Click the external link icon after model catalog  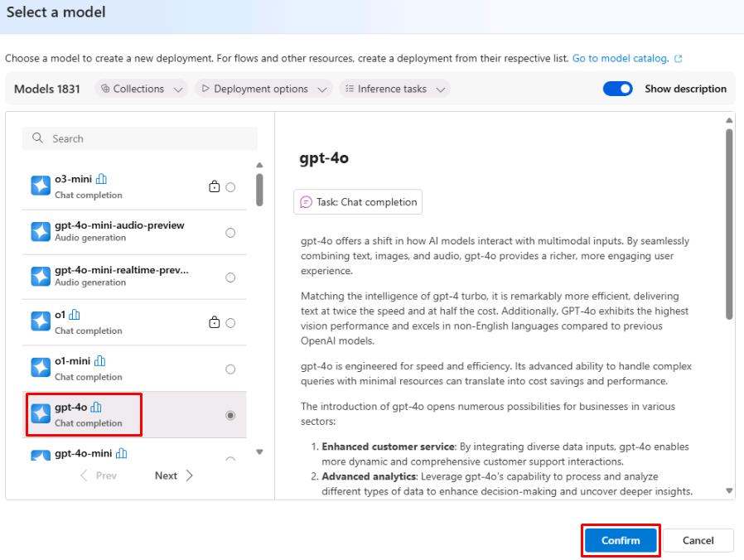click(679, 58)
